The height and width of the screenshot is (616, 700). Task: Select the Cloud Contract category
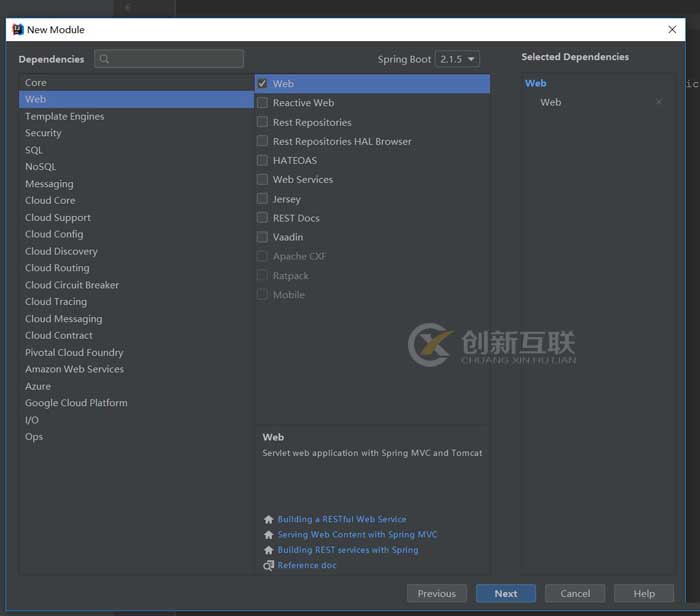[136, 335]
